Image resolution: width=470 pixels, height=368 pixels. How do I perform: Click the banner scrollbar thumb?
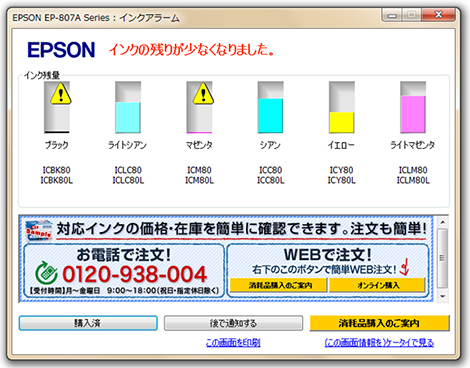pyautogui.click(x=443, y=258)
